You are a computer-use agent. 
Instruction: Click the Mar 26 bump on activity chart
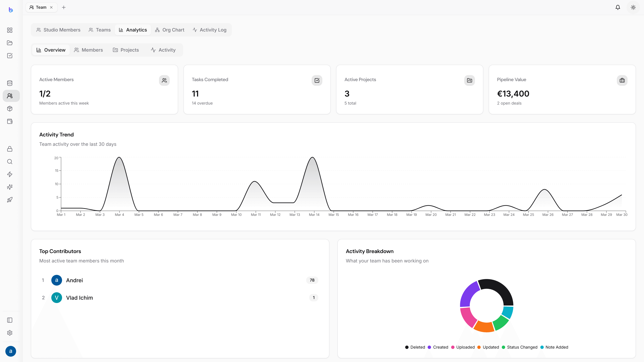[545, 190]
